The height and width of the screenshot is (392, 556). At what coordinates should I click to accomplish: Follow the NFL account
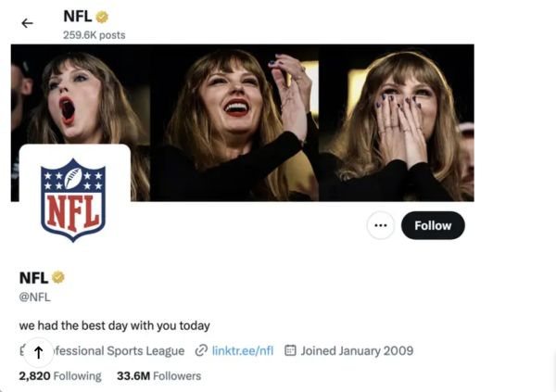pyautogui.click(x=433, y=225)
